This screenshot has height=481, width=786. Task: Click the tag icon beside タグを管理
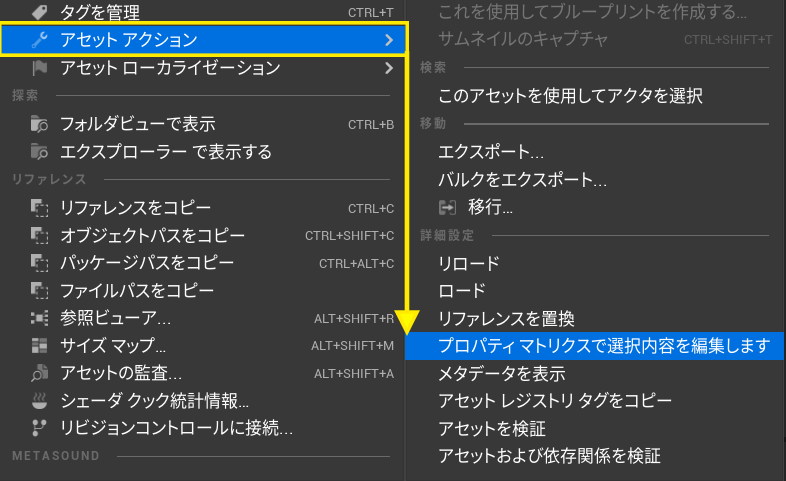click(40, 12)
